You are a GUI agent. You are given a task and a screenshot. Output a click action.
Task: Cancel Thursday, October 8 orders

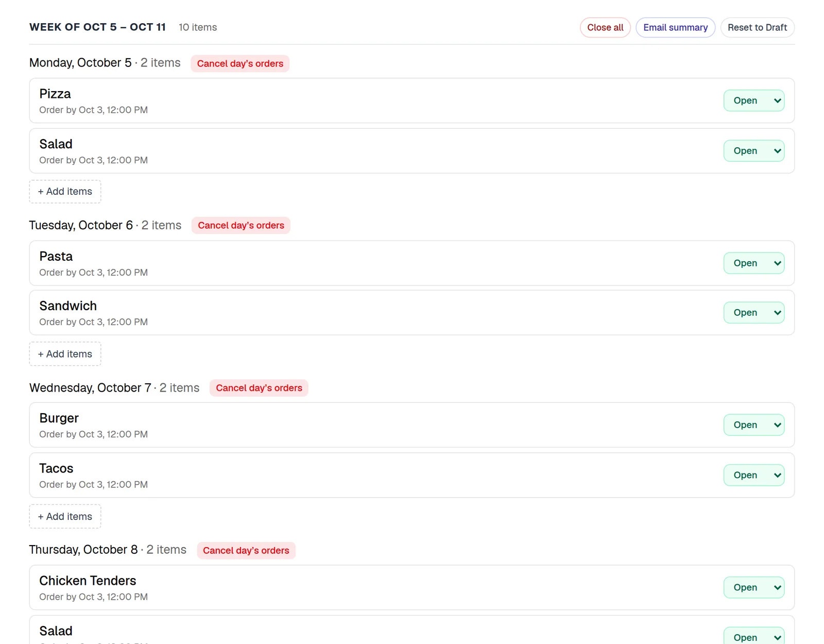click(x=246, y=550)
